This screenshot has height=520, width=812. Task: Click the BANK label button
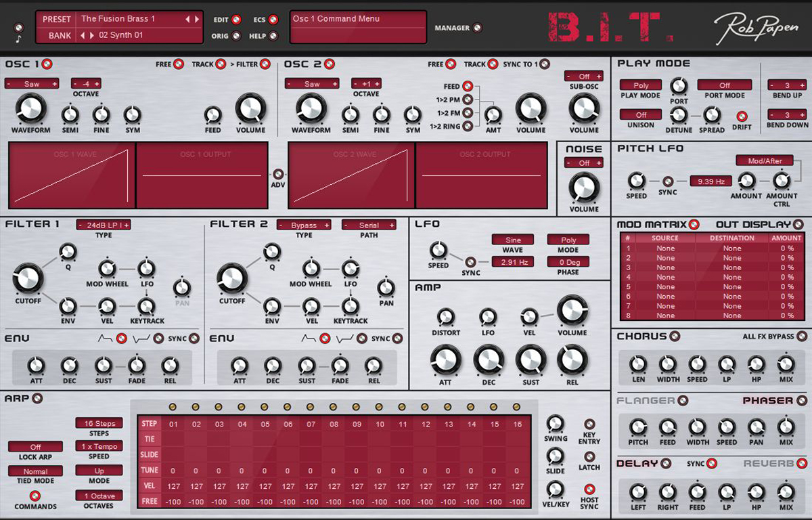tap(56, 35)
